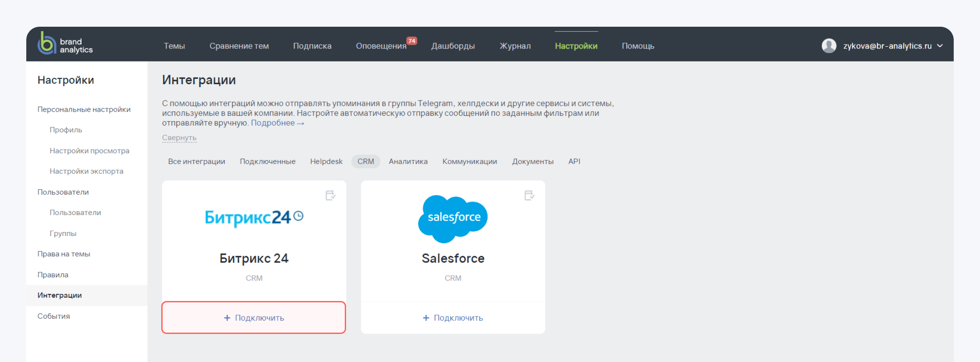Viewport: 980px width, 362px height.
Task: Collapse description with Свернуть link
Action: tap(179, 138)
